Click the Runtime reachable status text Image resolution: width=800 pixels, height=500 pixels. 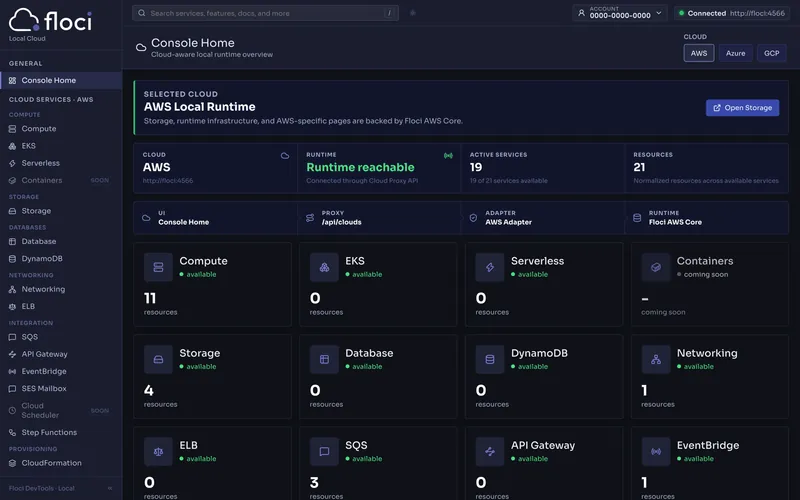point(360,167)
